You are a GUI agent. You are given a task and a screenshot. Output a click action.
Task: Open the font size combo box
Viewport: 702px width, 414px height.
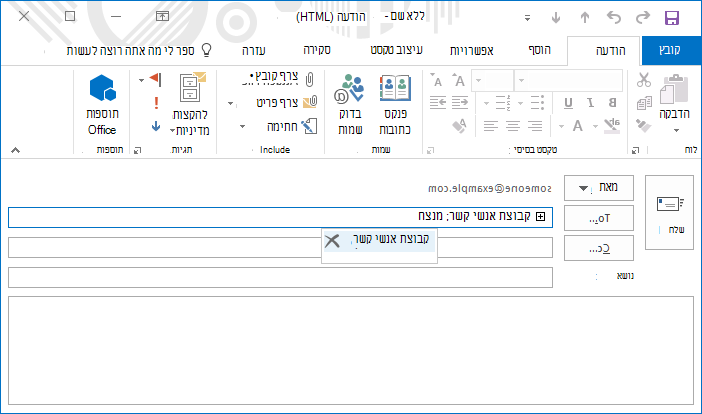(x=492, y=81)
